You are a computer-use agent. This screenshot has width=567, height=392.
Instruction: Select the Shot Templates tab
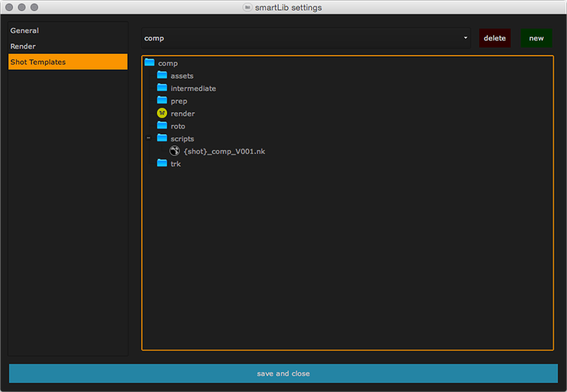tap(38, 62)
